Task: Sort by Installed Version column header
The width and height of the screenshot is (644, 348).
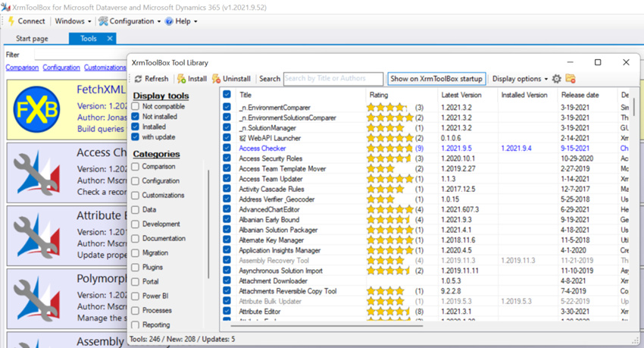Action: [x=528, y=95]
